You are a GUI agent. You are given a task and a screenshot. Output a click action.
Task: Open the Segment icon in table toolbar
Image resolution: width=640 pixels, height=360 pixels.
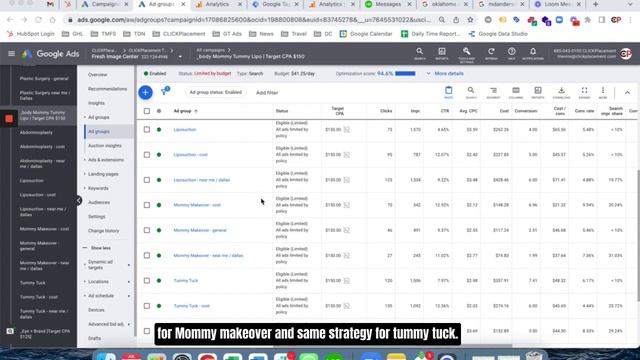[x=493, y=92]
